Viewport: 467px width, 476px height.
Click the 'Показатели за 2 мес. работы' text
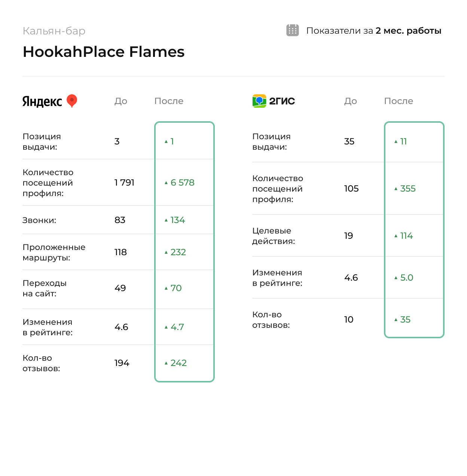click(373, 31)
